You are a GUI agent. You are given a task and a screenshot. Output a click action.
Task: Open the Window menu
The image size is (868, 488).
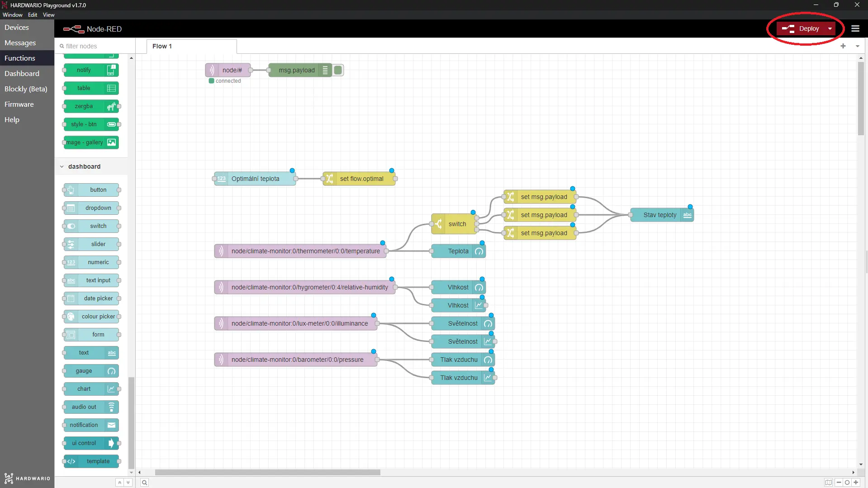[x=12, y=15]
